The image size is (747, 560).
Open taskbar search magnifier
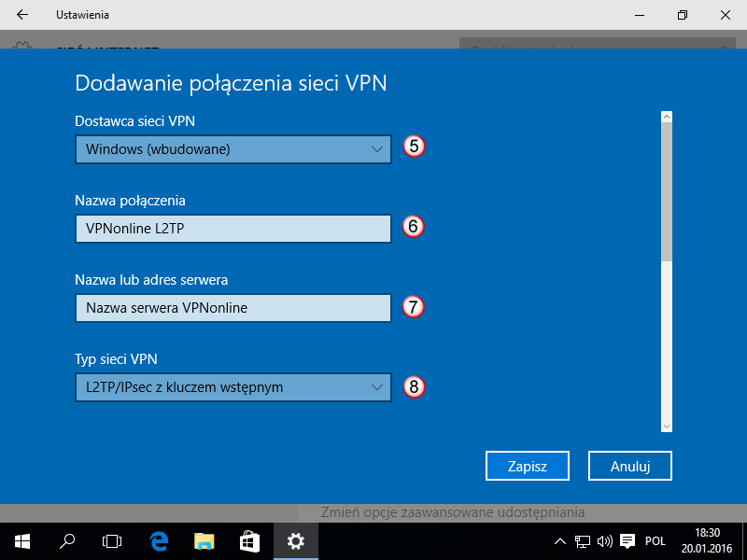point(67,541)
